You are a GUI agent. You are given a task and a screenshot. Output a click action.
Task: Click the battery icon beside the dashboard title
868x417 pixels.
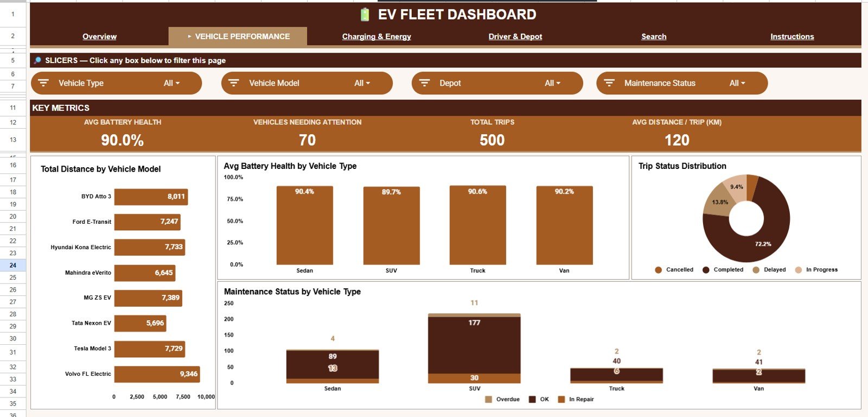365,15
